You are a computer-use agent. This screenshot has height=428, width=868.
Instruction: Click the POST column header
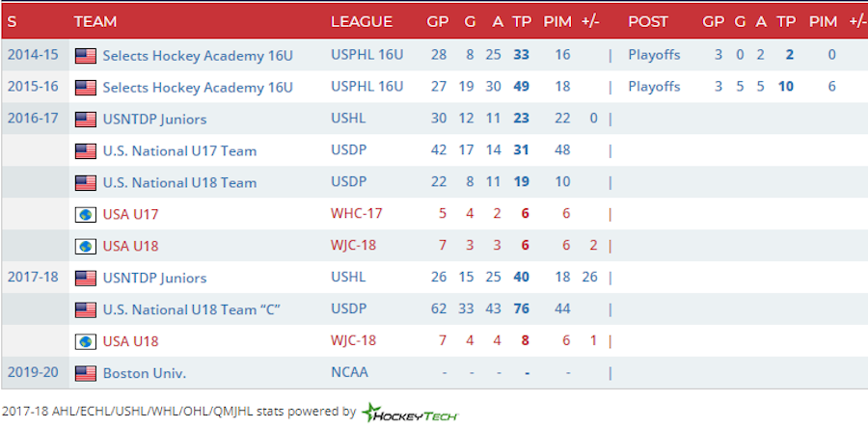648,21
